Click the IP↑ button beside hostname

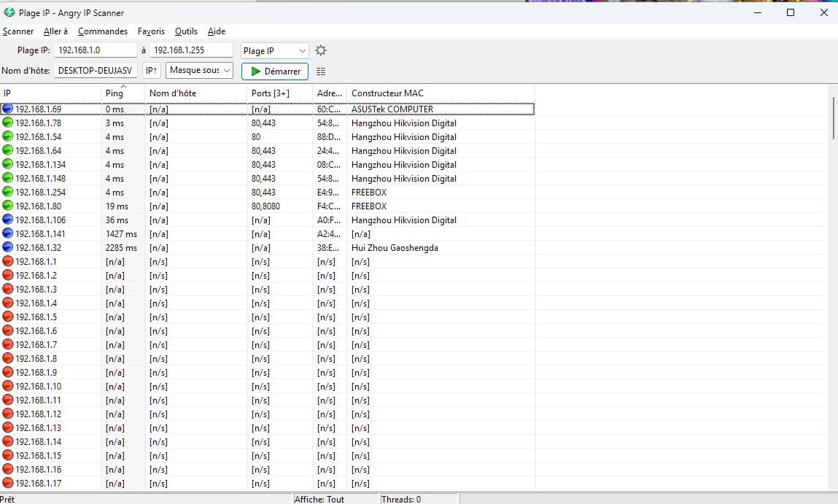[151, 71]
